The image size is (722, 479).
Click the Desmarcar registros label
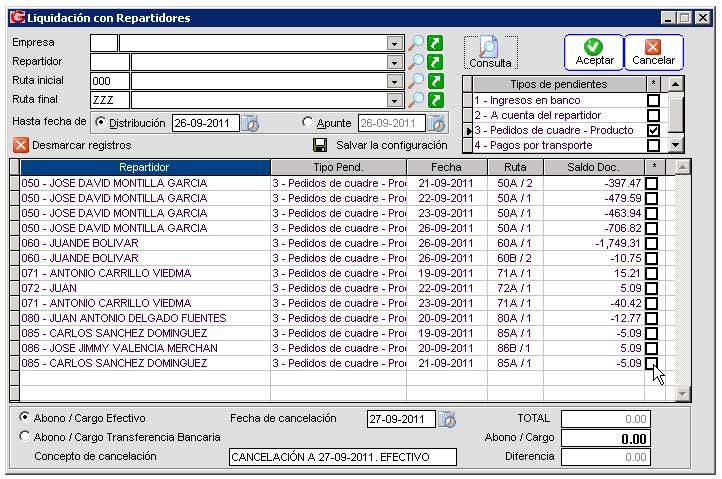(82, 146)
